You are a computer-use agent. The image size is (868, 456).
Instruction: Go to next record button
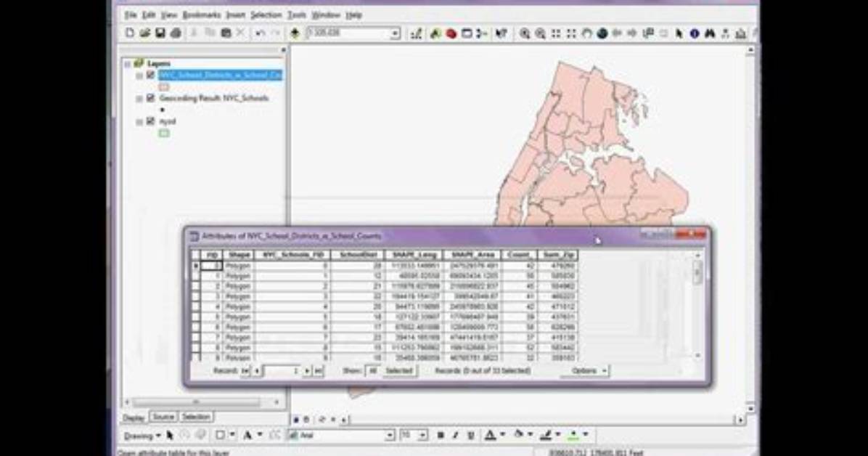tap(307, 370)
